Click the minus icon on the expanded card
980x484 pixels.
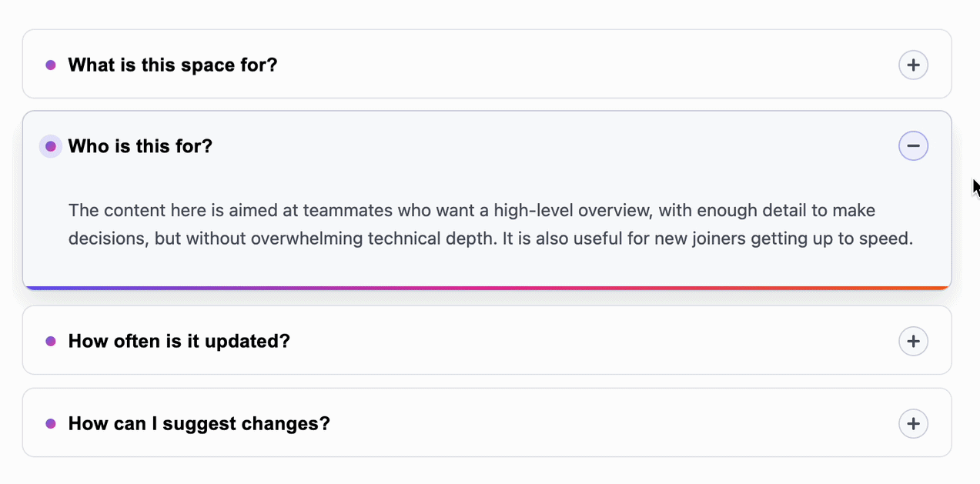(x=913, y=145)
